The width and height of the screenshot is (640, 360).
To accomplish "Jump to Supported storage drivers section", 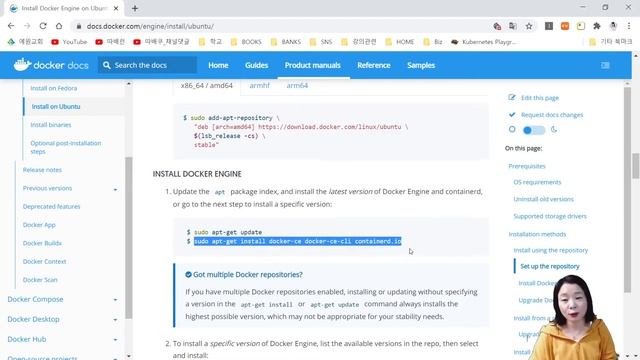I will (550, 216).
